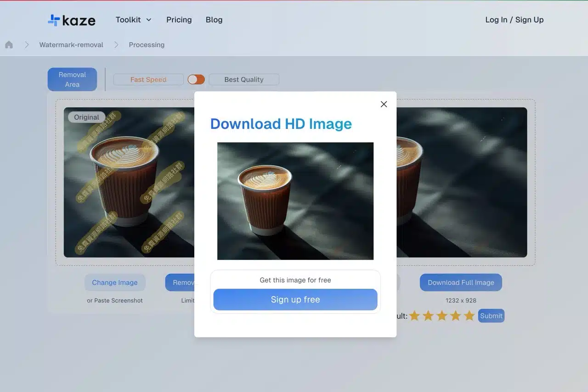The height and width of the screenshot is (392, 588).
Task: Click the Sign up free button
Action: (x=295, y=299)
